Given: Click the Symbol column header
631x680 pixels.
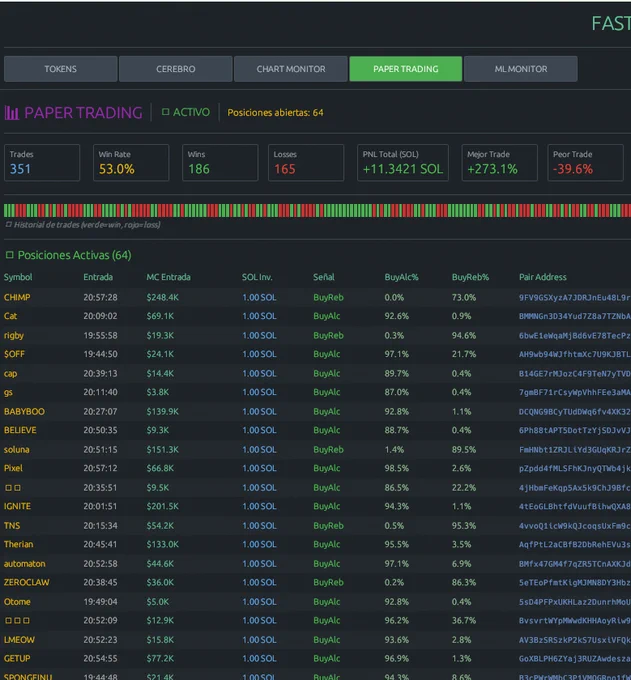Looking at the screenshot, I should click(x=18, y=277).
